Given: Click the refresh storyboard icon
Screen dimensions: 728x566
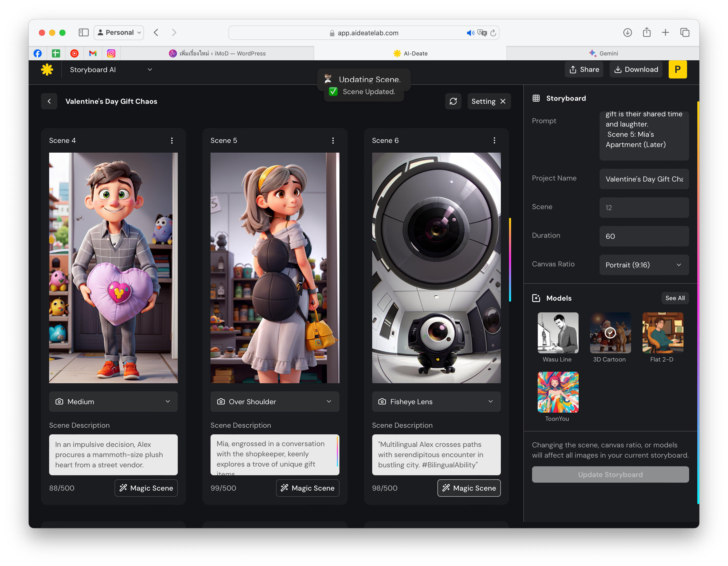Looking at the screenshot, I should point(453,101).
